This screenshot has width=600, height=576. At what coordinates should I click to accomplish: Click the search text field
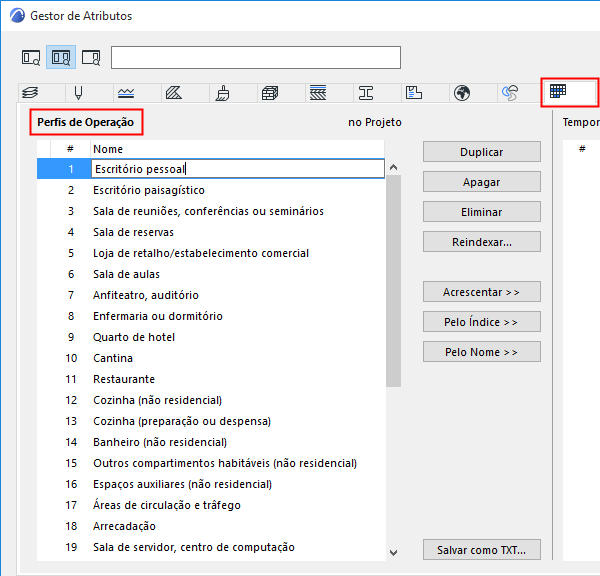tap(256, 58)
